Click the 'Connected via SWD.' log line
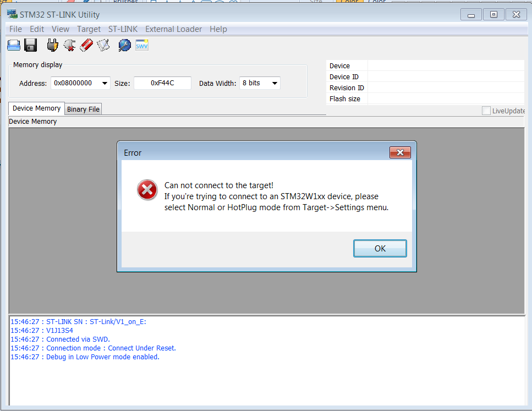 pos(60,339)
